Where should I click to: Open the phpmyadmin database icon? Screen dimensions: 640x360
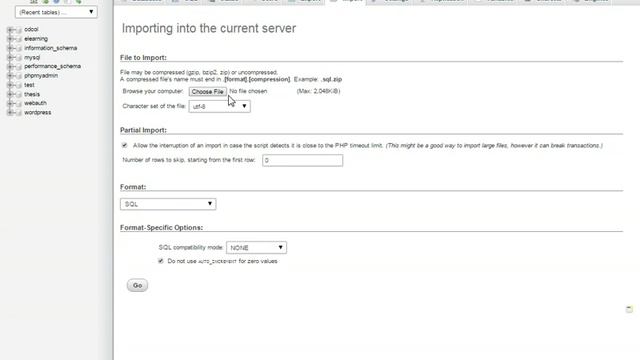[18, 76]
